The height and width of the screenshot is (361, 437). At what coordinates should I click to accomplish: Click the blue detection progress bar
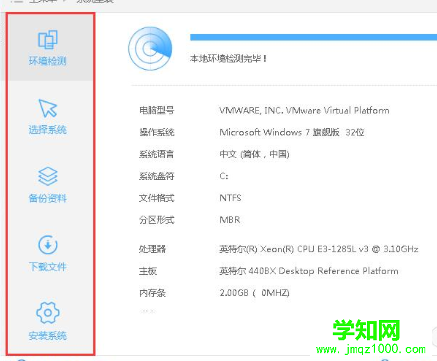313,37
